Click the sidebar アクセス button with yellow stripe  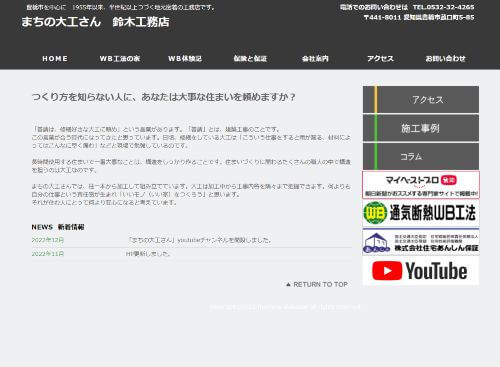pyautogui.click(x=421, y=99)
